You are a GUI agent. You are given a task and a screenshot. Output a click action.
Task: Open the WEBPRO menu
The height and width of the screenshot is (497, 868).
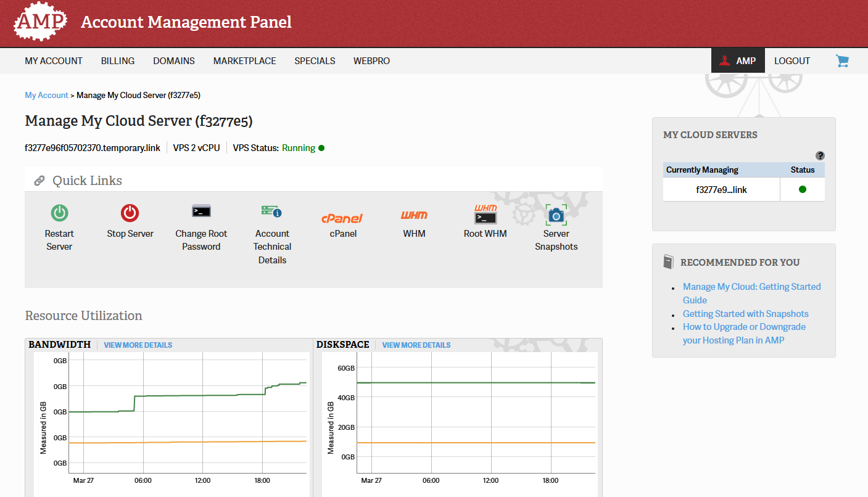point(371,61)
